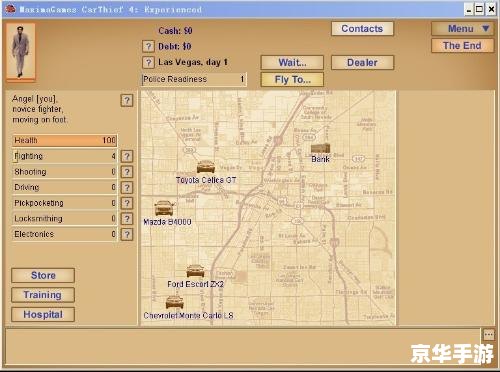Open the Menu dropdown
This screenshot has width=500, height=372.
(x=462, y=29)
